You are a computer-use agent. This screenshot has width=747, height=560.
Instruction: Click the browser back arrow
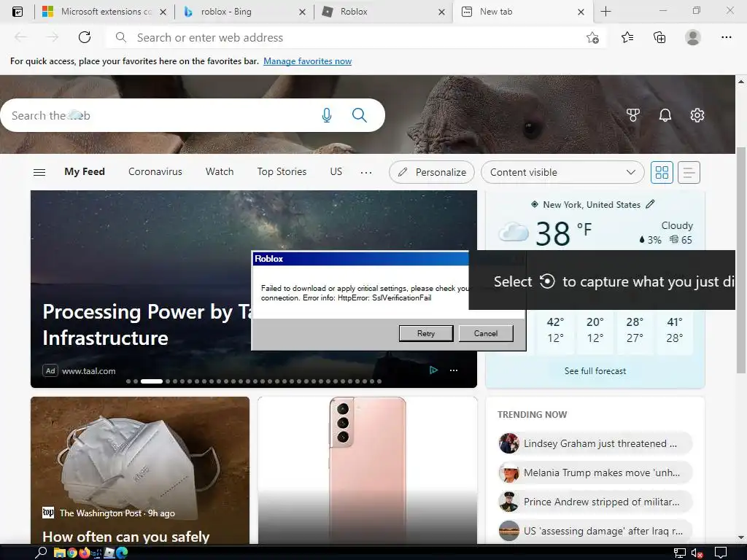click(x=20, y=37)
